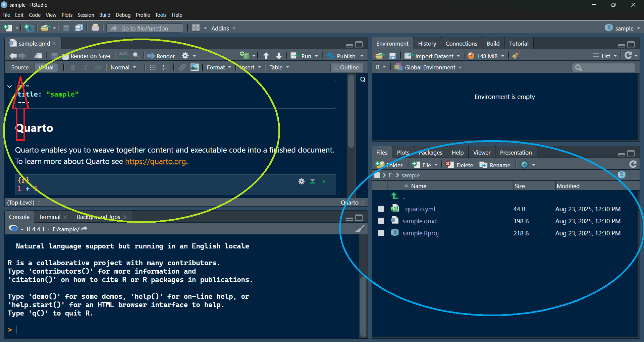This screenshot has height=342, width=644.
Task: Switch editor to Visual mode
Action: (x=46, y=67)
